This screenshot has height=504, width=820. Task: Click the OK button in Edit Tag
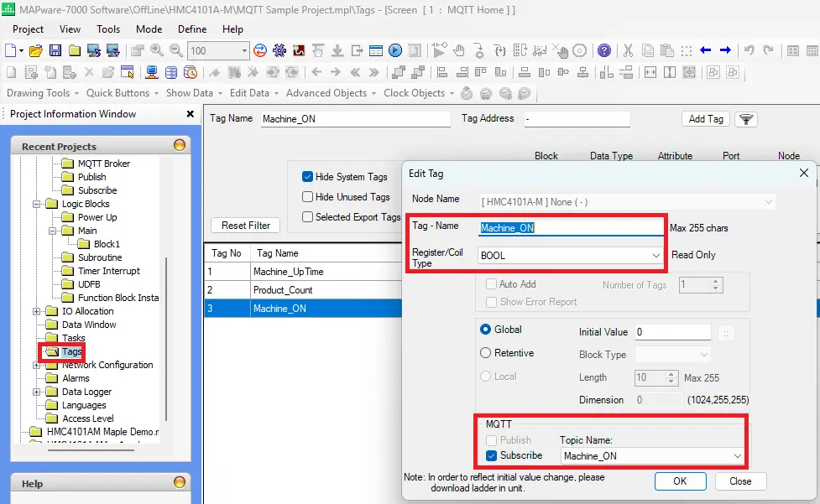(680, 481)
